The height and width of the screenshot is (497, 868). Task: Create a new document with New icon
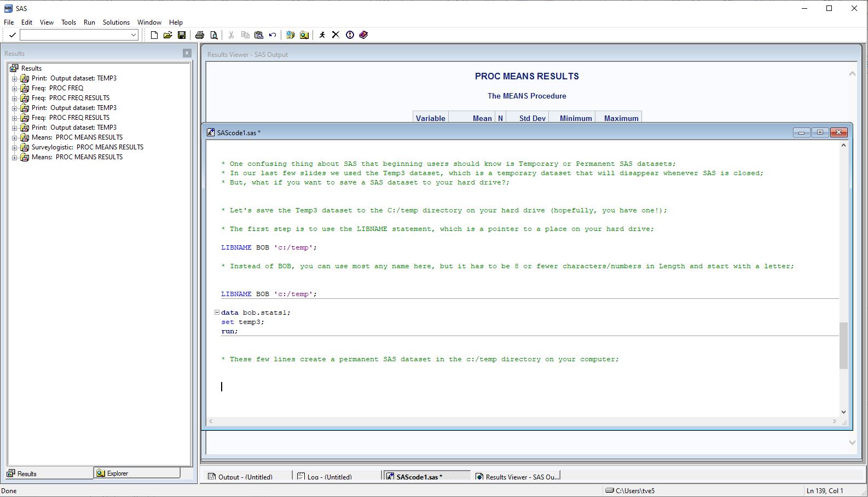coord(154,35)
